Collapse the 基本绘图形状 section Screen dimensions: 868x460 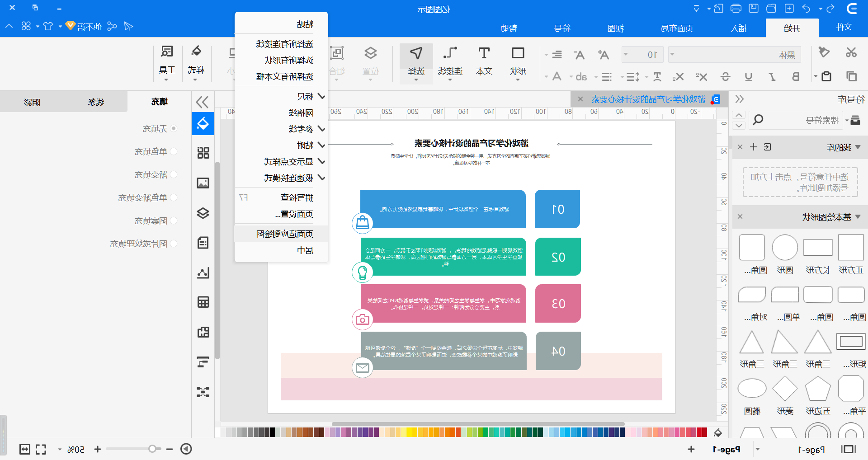(x=858, y=217)
